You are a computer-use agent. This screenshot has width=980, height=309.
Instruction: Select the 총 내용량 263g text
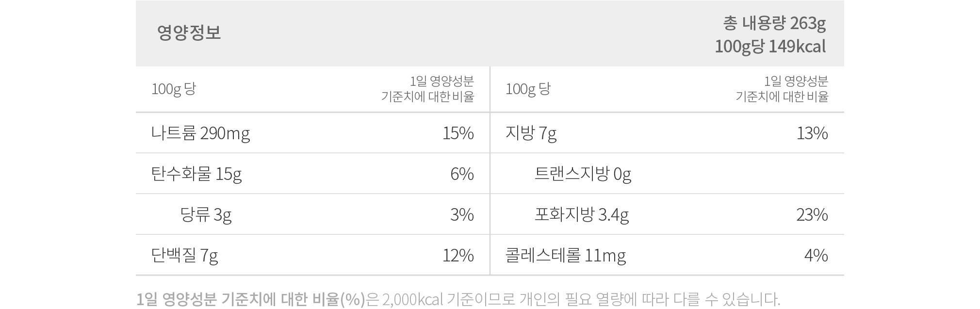point(774,23)
